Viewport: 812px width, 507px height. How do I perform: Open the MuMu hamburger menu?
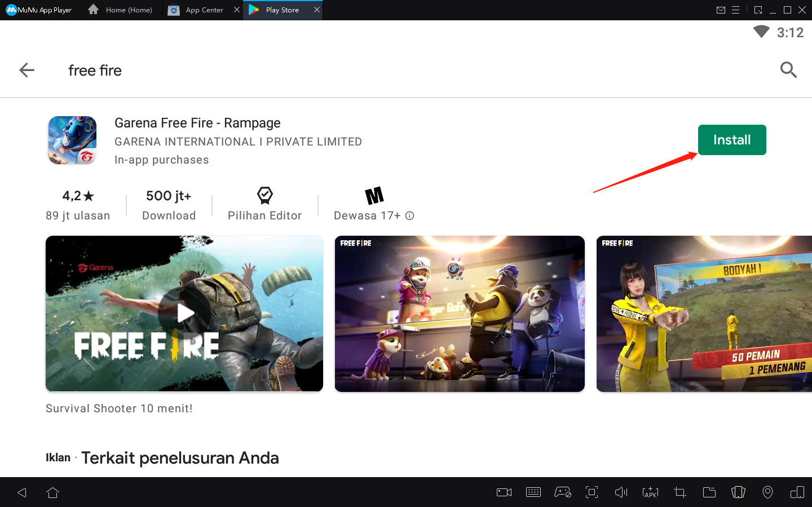pos(736,10)
